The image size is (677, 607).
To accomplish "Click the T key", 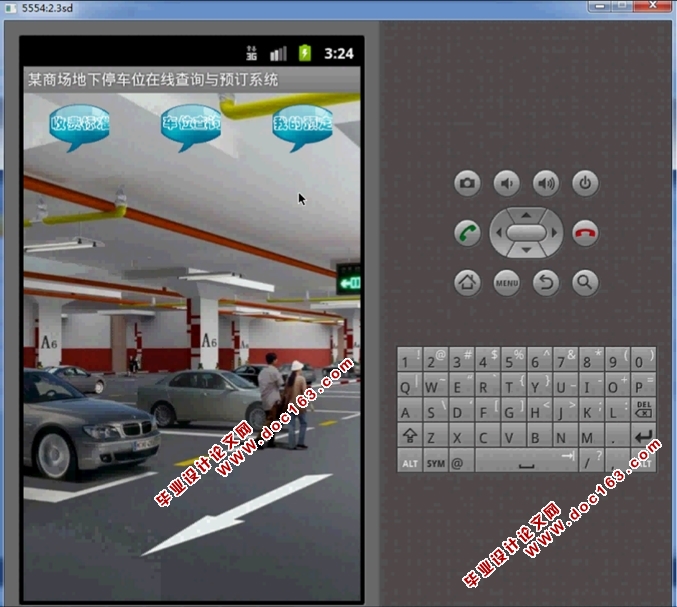I will coord(513,384).
